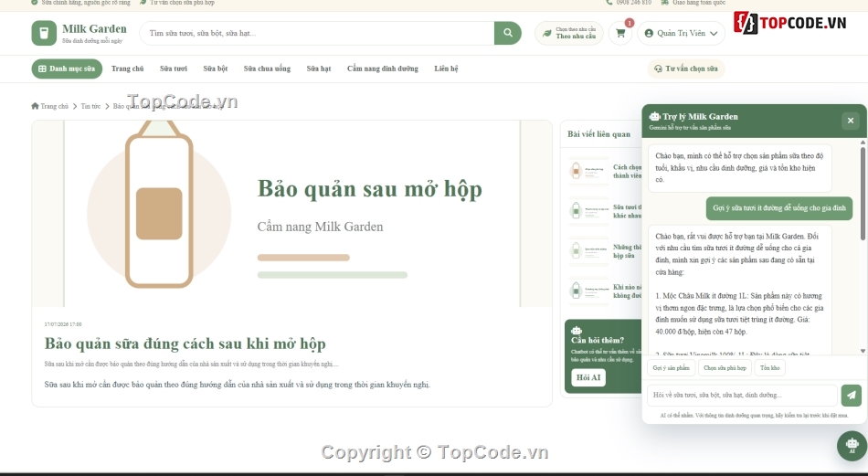Click the Gợi ý sản phẩm suggestion chip
868x476 pixels.
pyautogui.click(x=671, y=367)
